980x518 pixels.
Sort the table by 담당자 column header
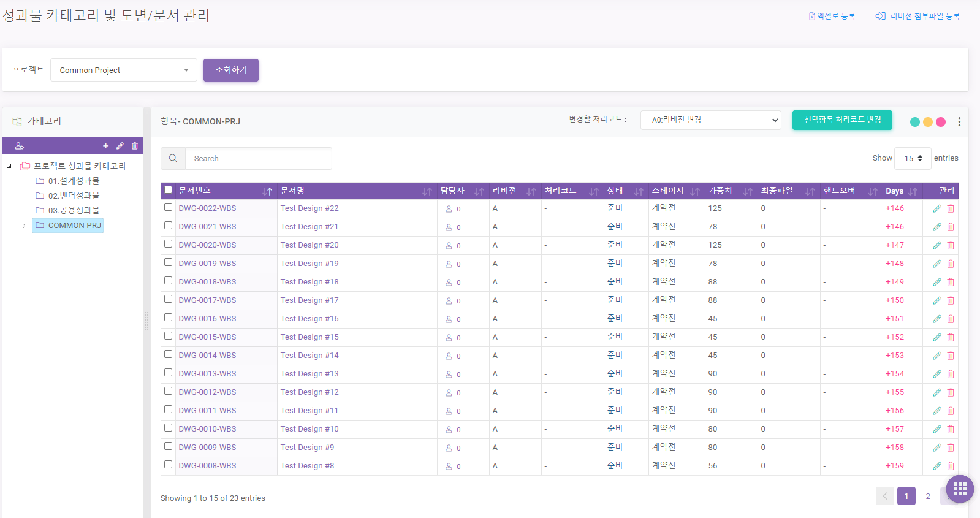pyautogui.click(x=463, y=191)
